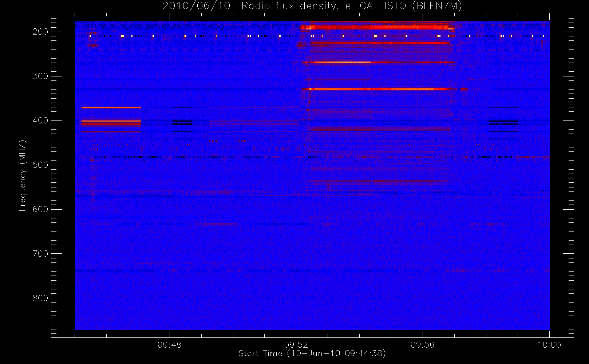Click the plot title naming e-CALLISTO (BLEN7M)

coord(312,6)
